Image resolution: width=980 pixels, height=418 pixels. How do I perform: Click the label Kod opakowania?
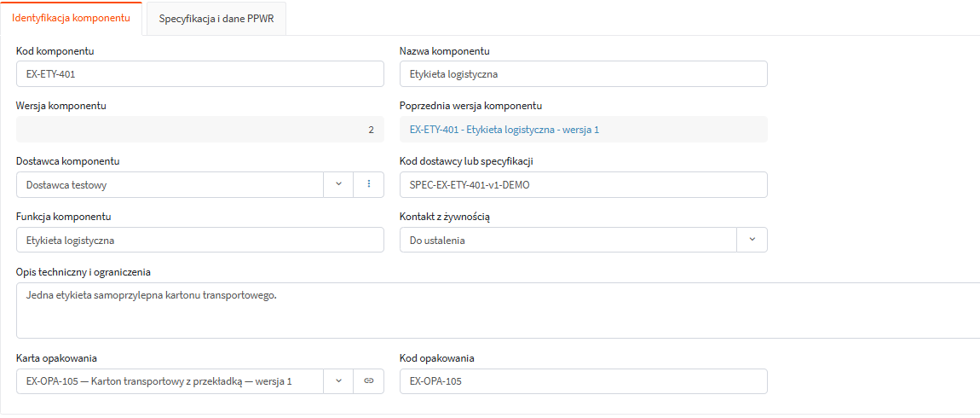pos(437,358)
